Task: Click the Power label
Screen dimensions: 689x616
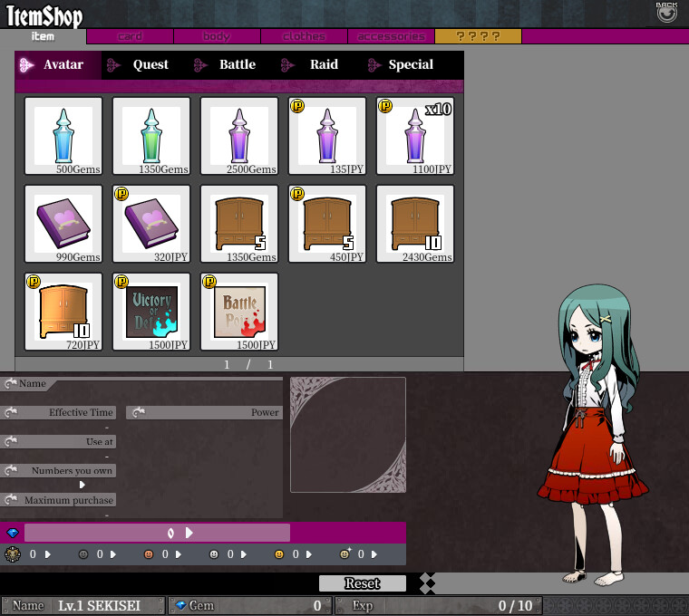Action: pos(204,413)
